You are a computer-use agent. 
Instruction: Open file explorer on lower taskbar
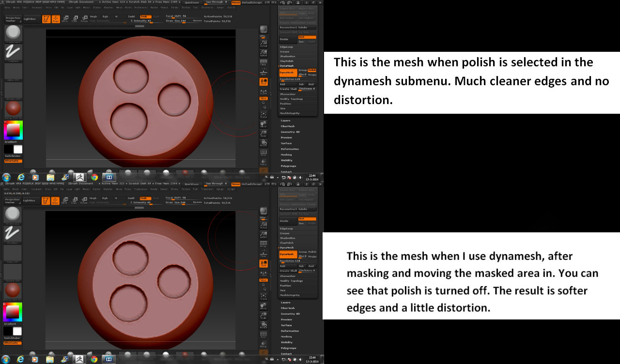(50, 359)
